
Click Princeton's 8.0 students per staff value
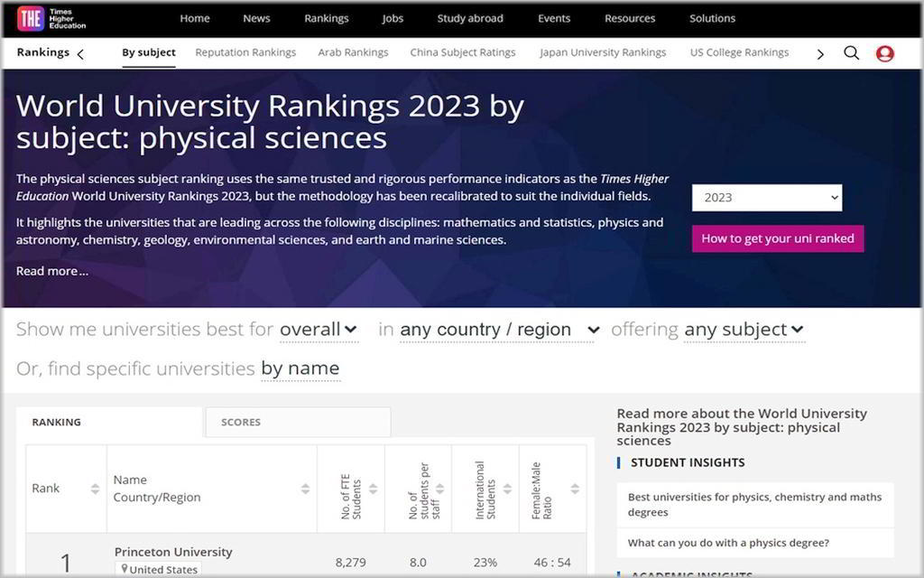click(418, 563)
